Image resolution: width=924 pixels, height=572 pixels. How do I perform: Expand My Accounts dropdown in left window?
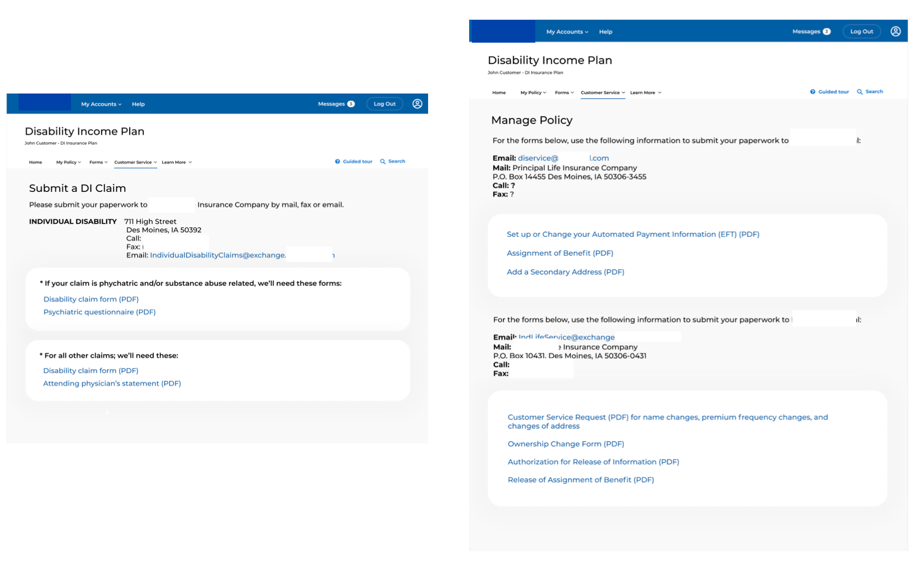(101, 104)
